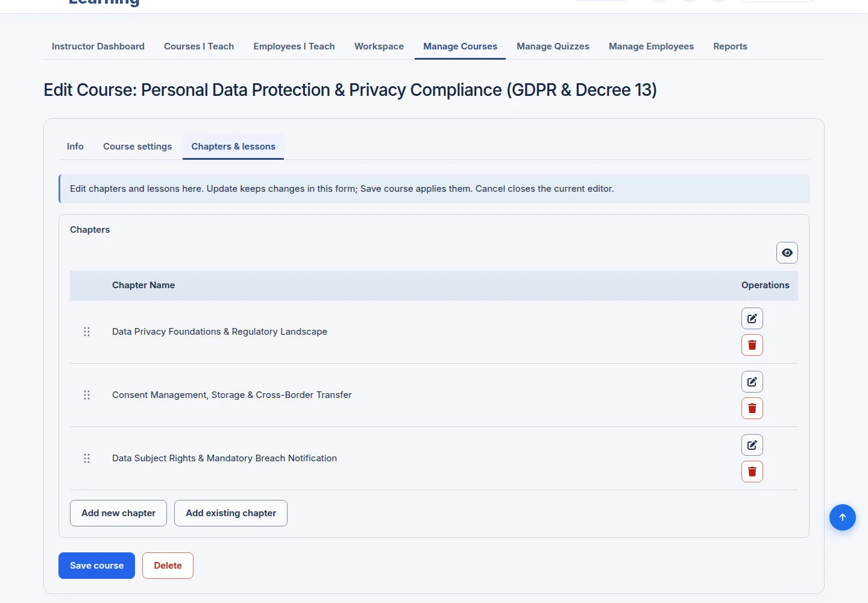Click the Chapters section label
Image resolution: width=868 pixels, height=603 pixels.
coord(90,230)
